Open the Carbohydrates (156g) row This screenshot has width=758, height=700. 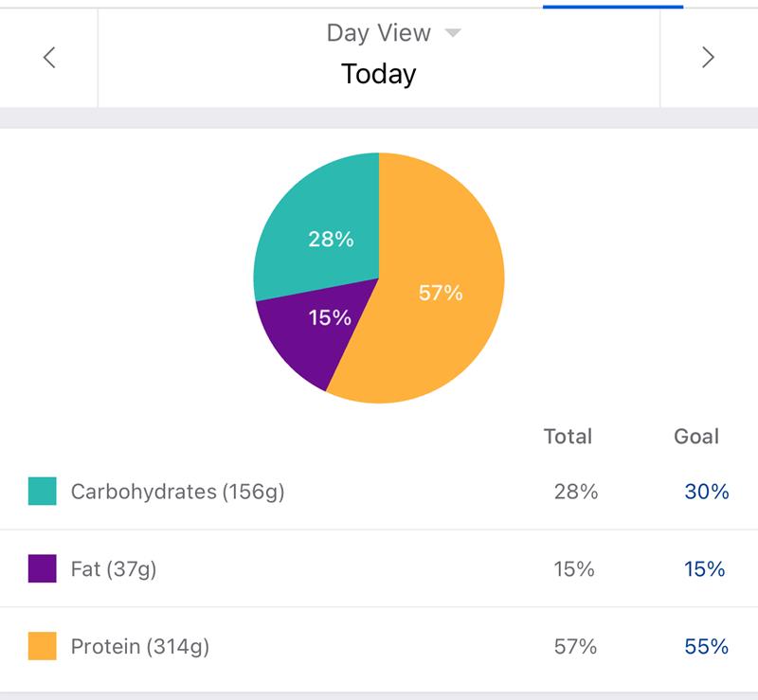coord(177,492)
